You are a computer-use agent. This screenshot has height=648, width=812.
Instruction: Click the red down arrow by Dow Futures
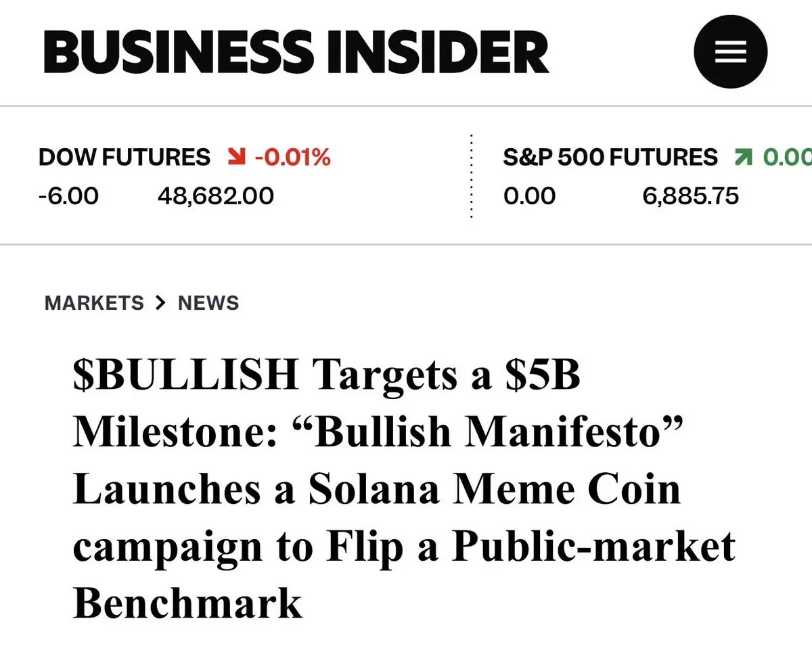[236, 158]
